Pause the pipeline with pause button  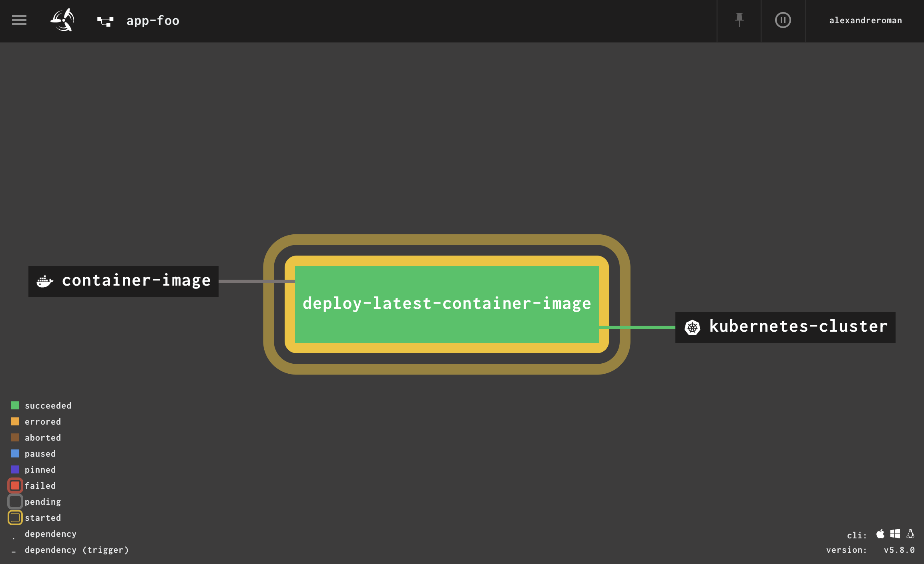[783, 20]
